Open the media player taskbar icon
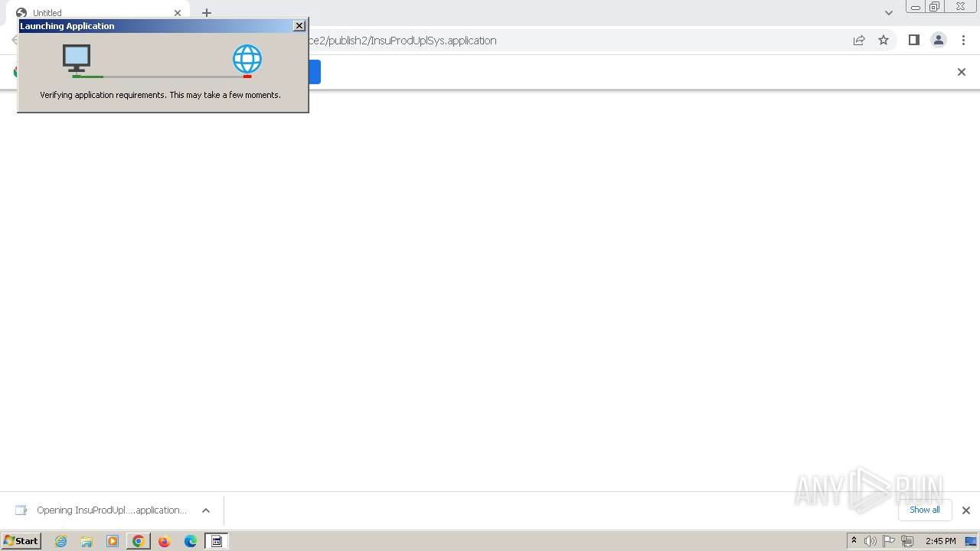 pos(113,541)
